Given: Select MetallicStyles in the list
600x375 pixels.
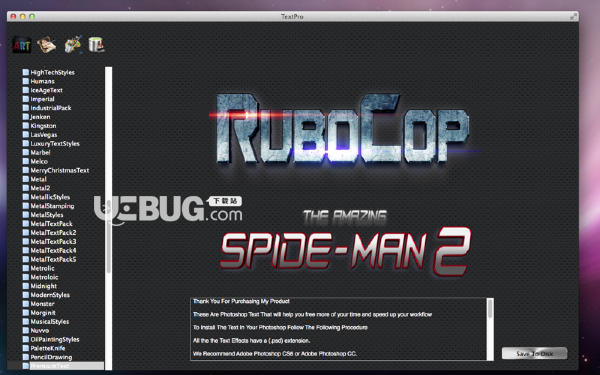Looking at the screenshot, I should pyautogui.click(x=46, y=197).
